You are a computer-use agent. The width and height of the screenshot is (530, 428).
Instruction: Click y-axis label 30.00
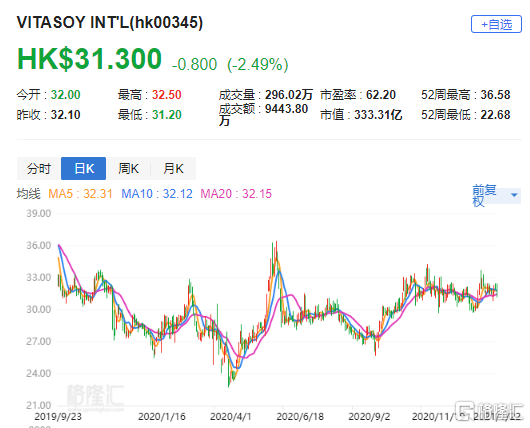pos(39,309)
